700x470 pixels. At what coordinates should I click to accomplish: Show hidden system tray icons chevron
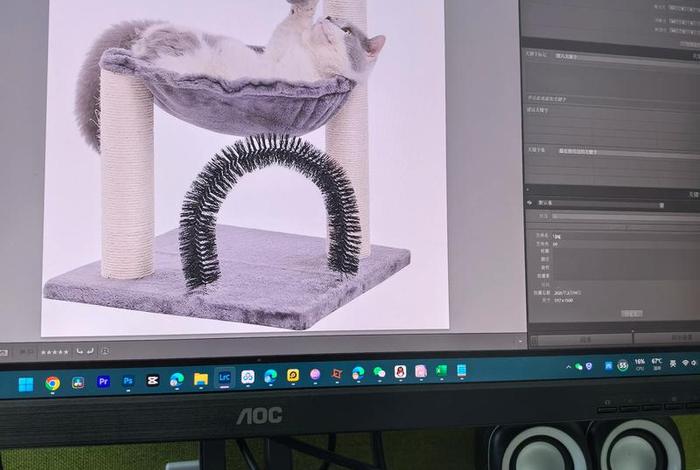tap(568, 367)
